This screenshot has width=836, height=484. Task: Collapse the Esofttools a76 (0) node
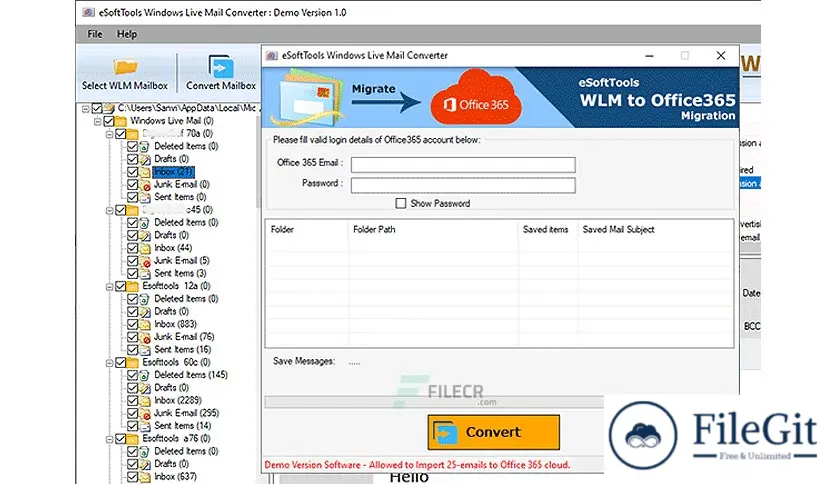pos(110,439)
